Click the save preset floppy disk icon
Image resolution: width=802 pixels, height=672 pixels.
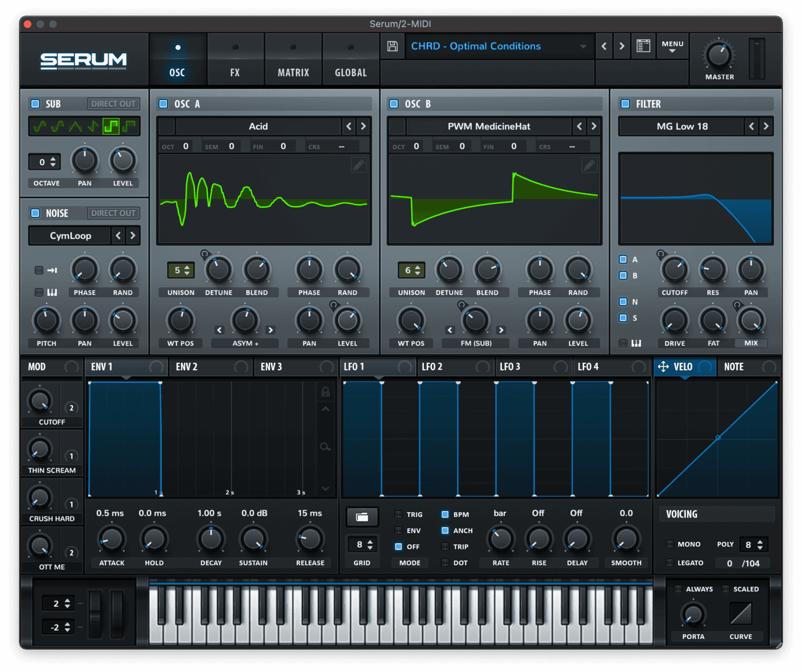[393, 46]
